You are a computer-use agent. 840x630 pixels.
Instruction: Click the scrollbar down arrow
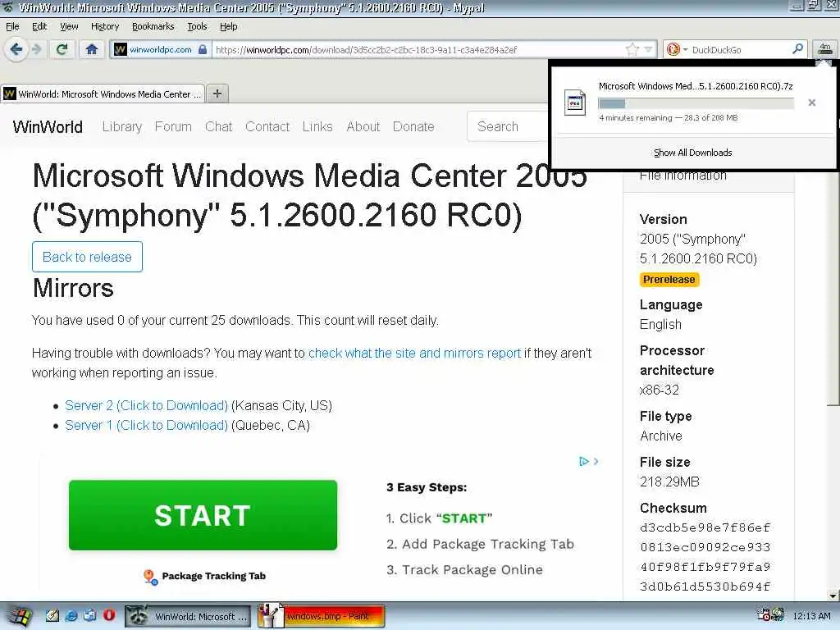(x=833, y=596)
